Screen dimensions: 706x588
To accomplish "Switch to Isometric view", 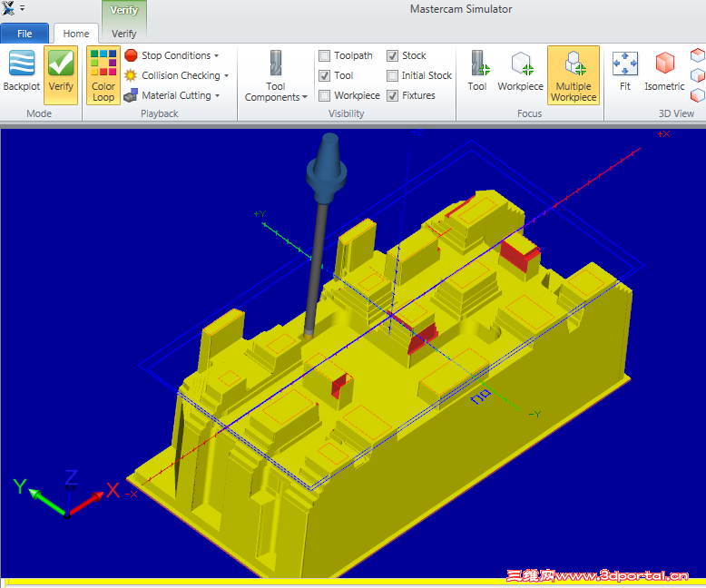I will pyautogui.click(x=664, y=71).
